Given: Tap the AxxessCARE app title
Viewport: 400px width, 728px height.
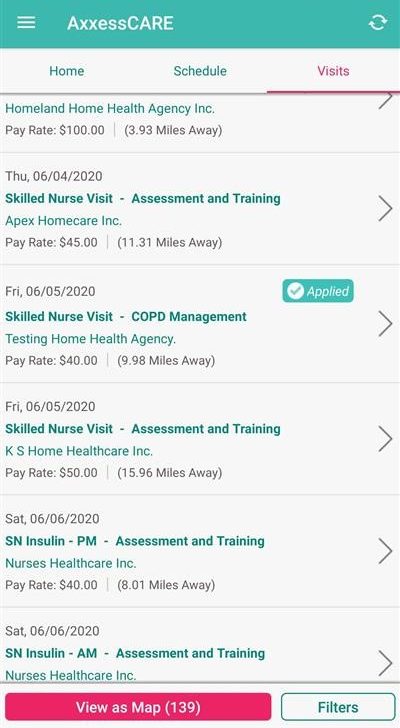Looking at the screenshot, I should pyautogui.click(x=120, y=23).
